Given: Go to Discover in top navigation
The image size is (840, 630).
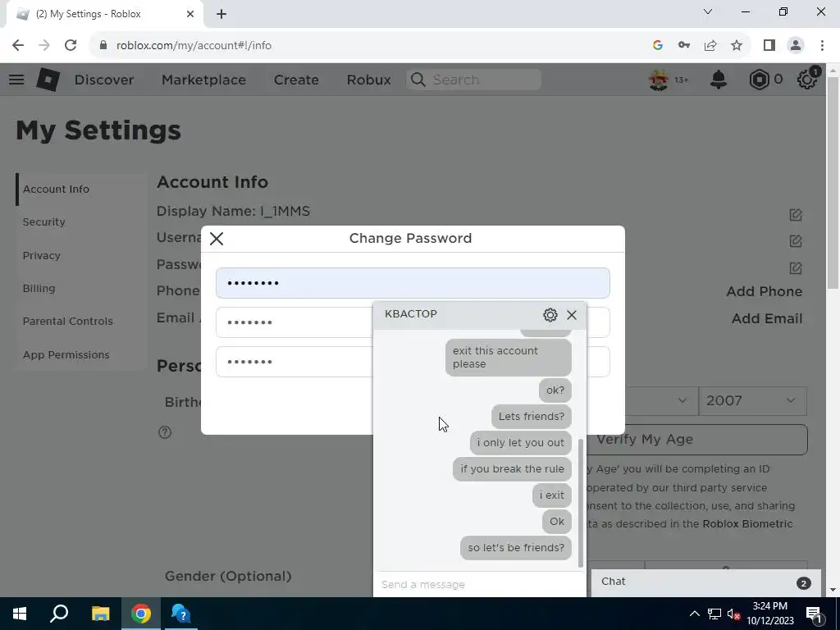Looking at the screenshot, I should point(104,80).
